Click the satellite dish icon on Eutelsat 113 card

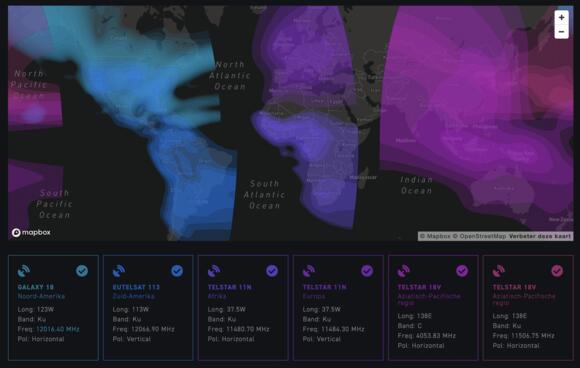pyautogui.click(x=119, y=271)
